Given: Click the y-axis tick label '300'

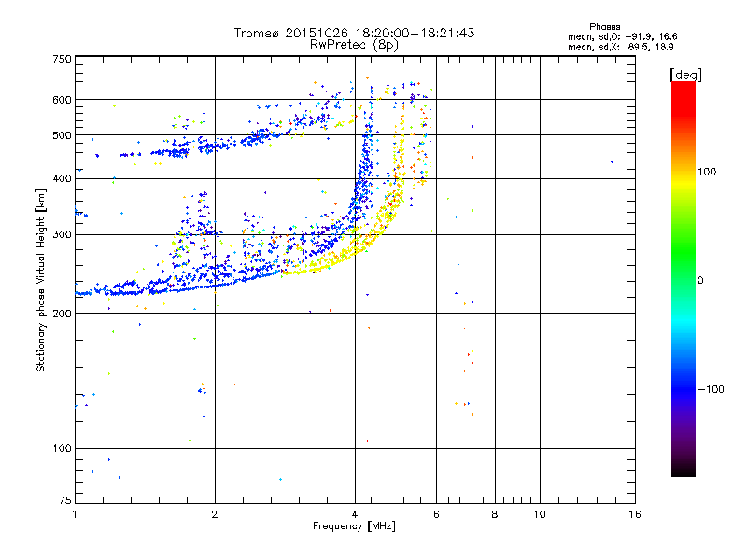Looking at the screenshot, I should (62, 235).
